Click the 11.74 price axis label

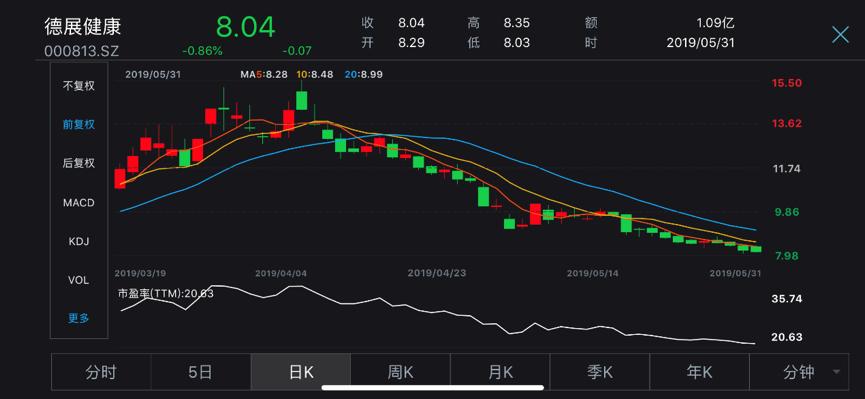point(787,169)
